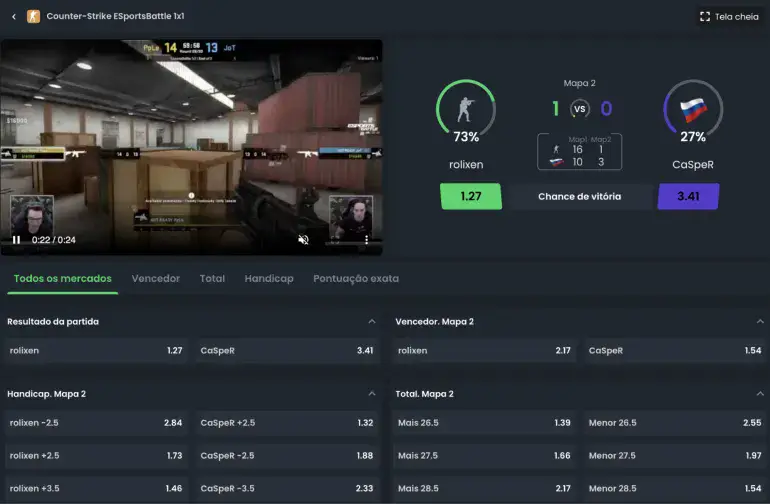The image size is (770, 504).
Task: Click the VS badge between scores
Action: pos(580,109)
